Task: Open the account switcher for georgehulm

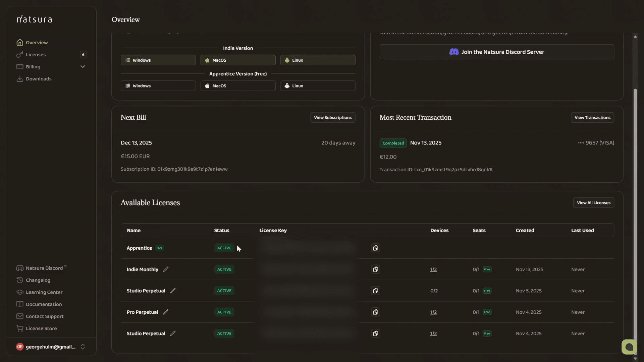Action: coord(83,347)
